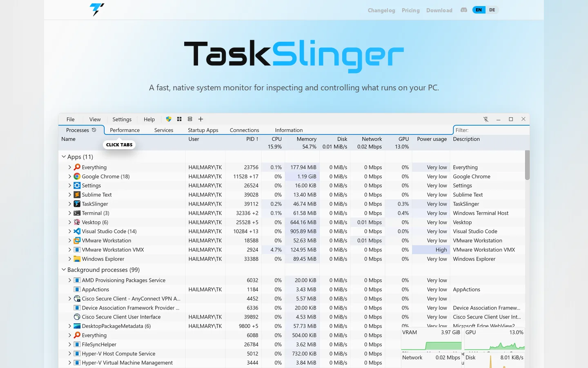Open the View menu
Screen dimensions: 588x368
pos(95,119)
